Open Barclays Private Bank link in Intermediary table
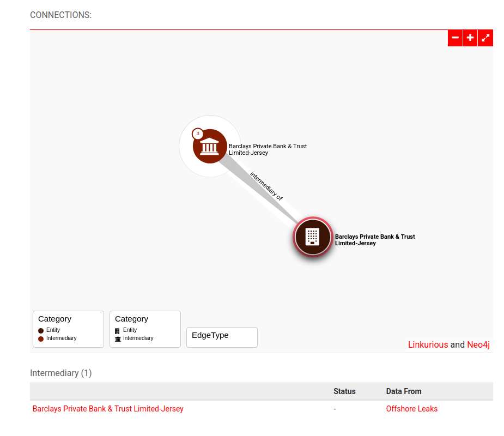This screenshot has width=504, height=436. click(x=108, y=409)
